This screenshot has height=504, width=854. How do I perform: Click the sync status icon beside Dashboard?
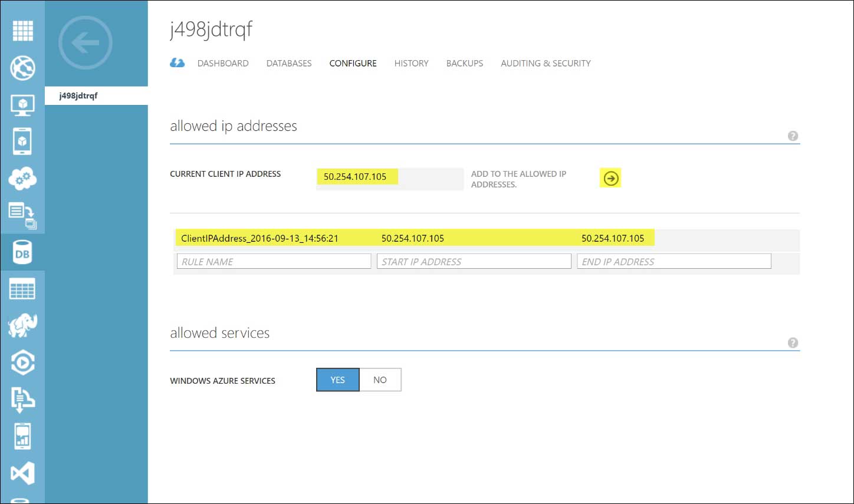(178, 62)
